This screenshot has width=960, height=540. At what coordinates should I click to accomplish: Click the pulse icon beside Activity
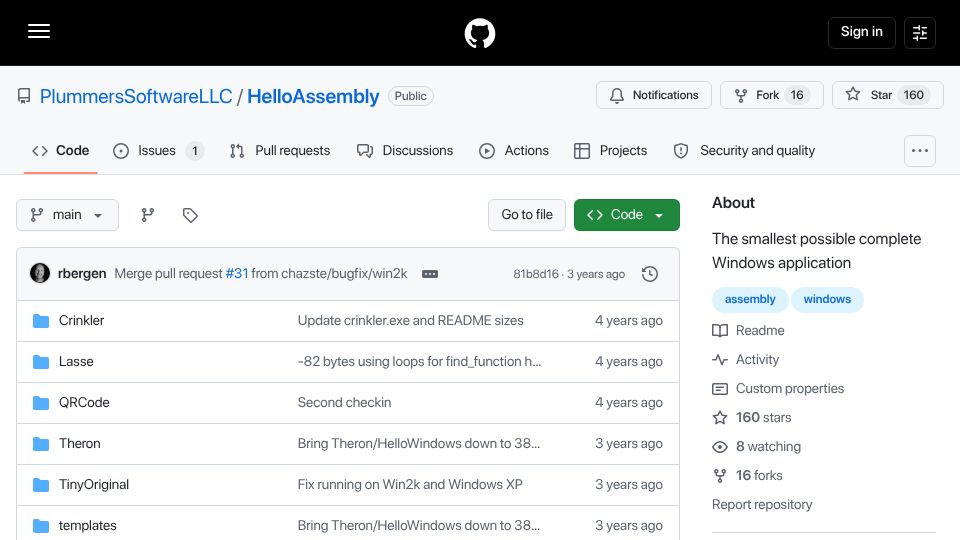click(x=720, y=360)
